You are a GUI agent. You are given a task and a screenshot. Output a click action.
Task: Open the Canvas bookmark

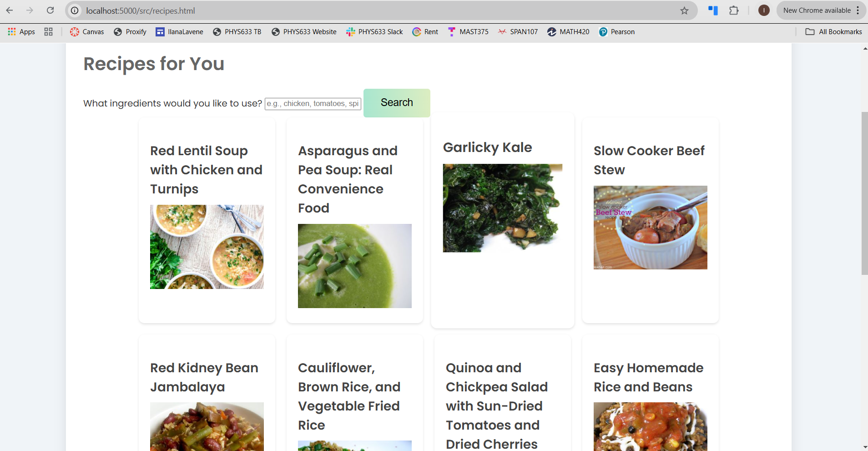point(87,32)
